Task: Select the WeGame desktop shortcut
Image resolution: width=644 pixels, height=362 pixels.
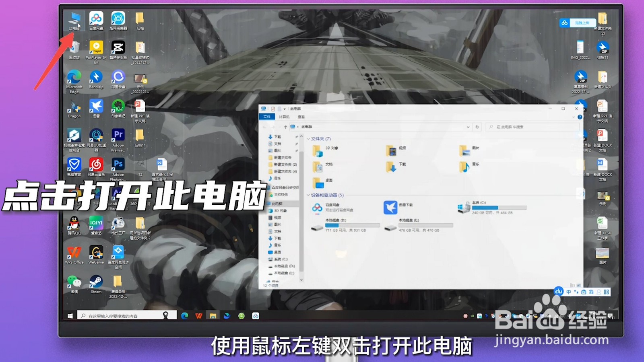Action: click(96, 255)
